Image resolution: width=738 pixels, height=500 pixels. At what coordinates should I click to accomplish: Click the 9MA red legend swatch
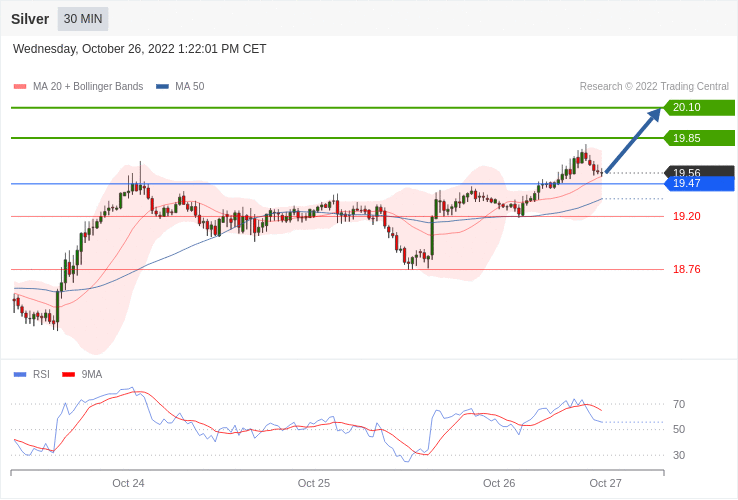click(69, 375)
